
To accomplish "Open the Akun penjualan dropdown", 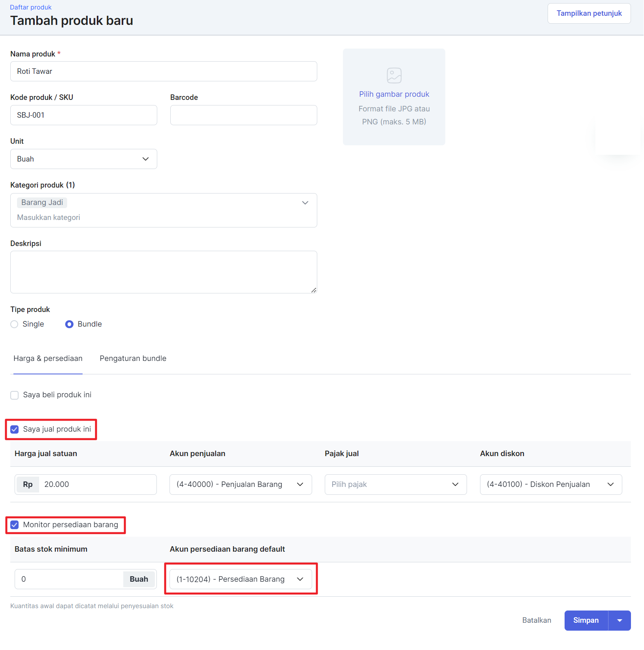I will pos(241,485).
